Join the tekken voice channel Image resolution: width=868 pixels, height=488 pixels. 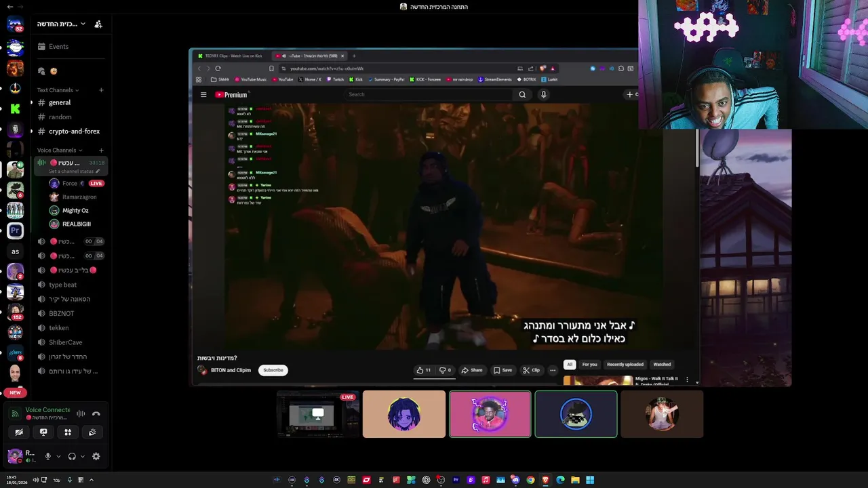coord(71,328)
